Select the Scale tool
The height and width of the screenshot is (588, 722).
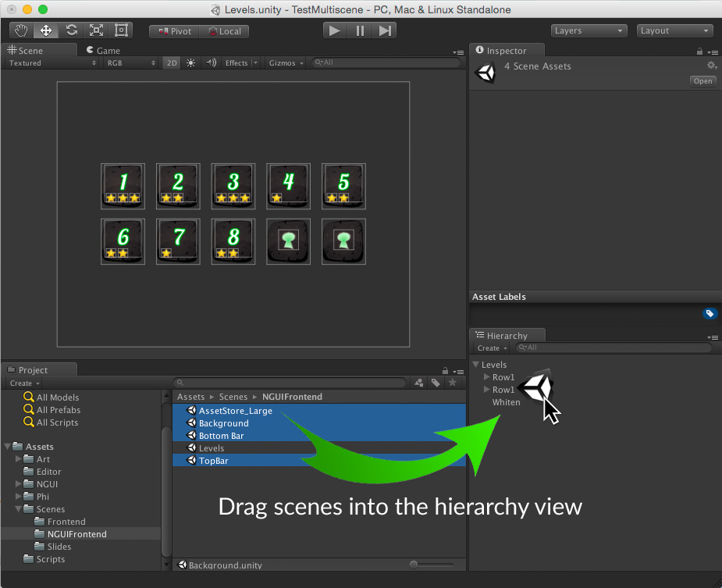(96, 31)
